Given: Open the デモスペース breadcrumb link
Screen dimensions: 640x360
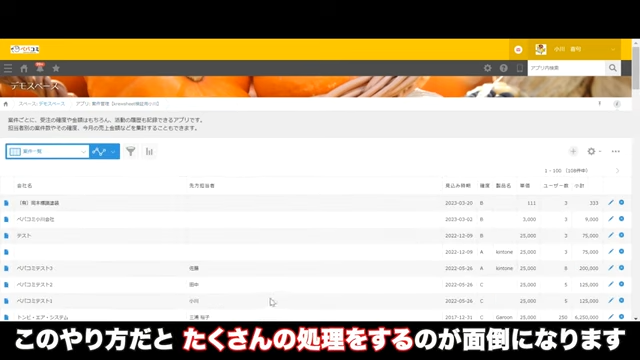Looking at the screenshot, I should 52,104.
